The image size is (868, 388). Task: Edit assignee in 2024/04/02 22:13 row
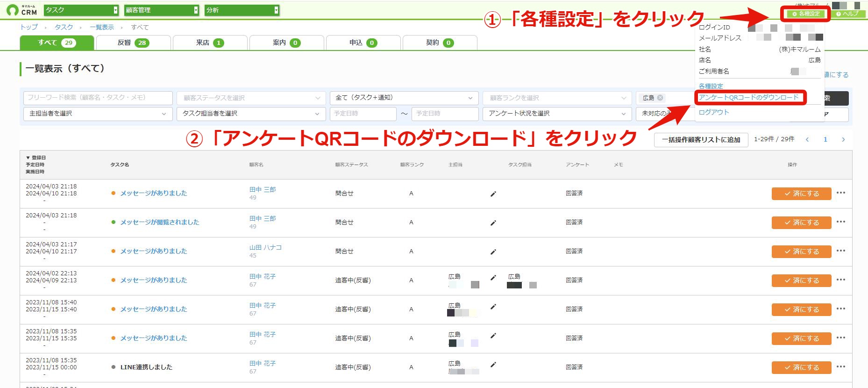click(493, 278)
